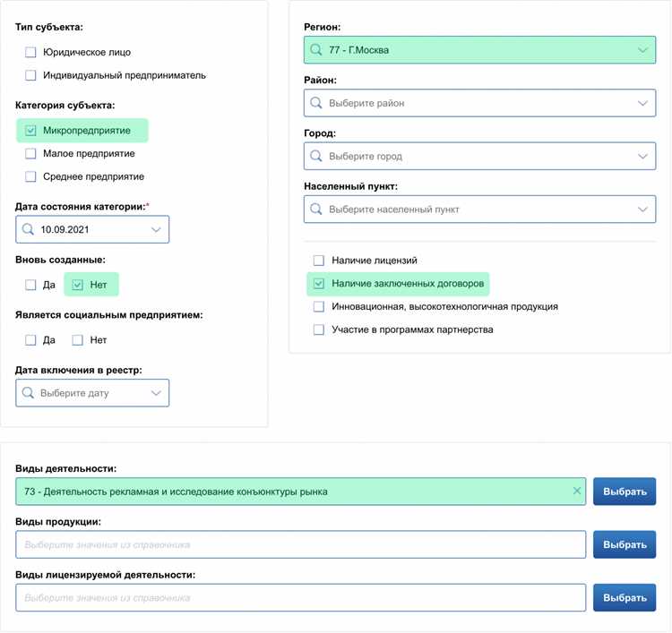Tick the Индивидуальный предприниматель option

click(x=30, y=75)
